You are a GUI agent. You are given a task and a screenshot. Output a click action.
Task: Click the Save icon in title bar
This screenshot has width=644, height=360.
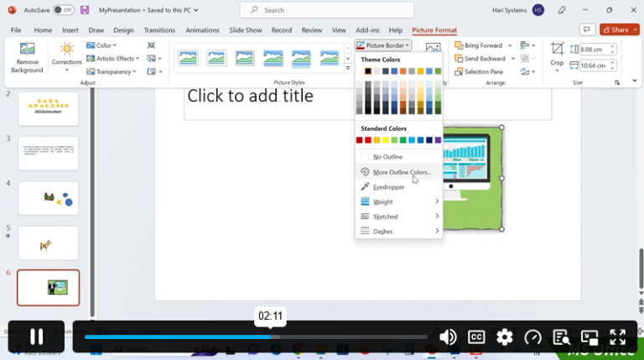(85, 10)
